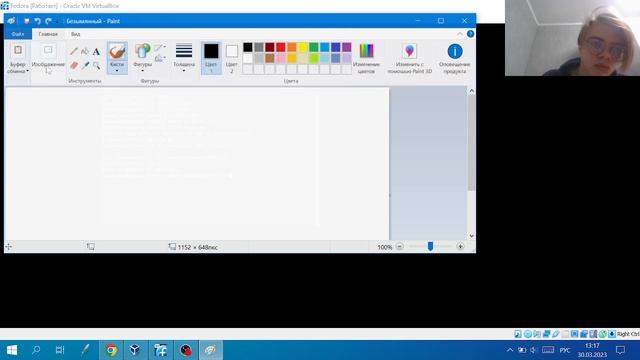Screen dimensions: 640x360
Task: Open the Windows Start menu
Action: point(12,350)
